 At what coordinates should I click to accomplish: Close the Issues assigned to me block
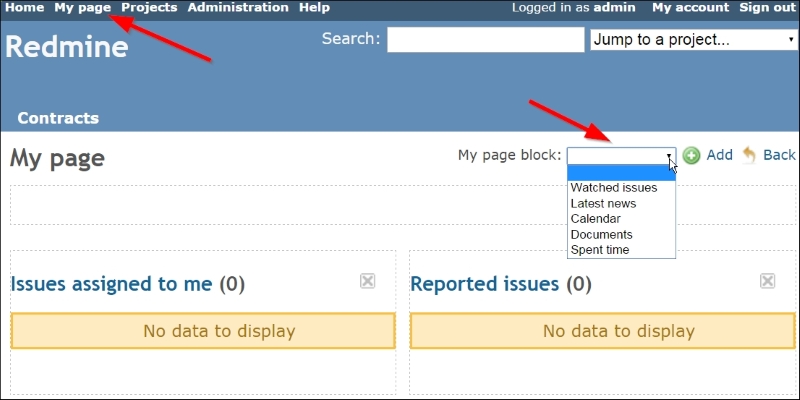(x=367, y=281)
